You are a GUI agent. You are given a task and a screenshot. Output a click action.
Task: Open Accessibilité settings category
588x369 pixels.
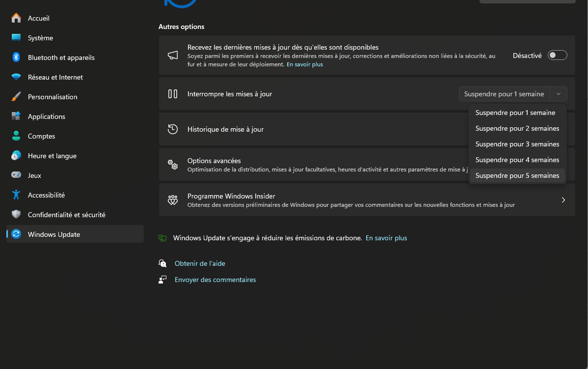pyautogui.click(x=75, y=195)
